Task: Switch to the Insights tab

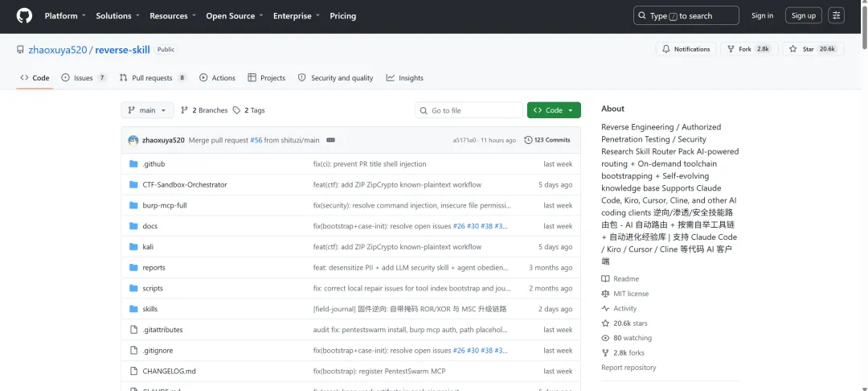Action: coord(404,78)
